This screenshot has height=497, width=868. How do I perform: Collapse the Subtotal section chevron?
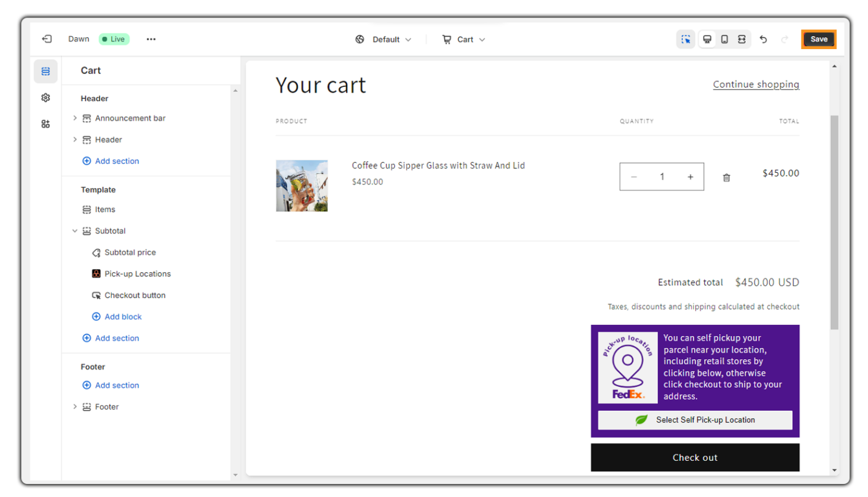[75, 230]
